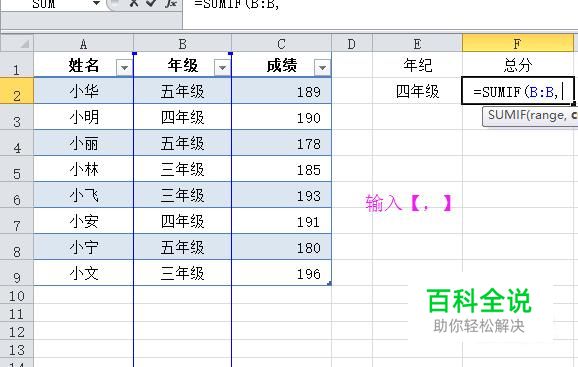Click header cell 年纪 in column E
This screenshot has height=367, width=578.
pyautogui.click(x=417, y=65)
